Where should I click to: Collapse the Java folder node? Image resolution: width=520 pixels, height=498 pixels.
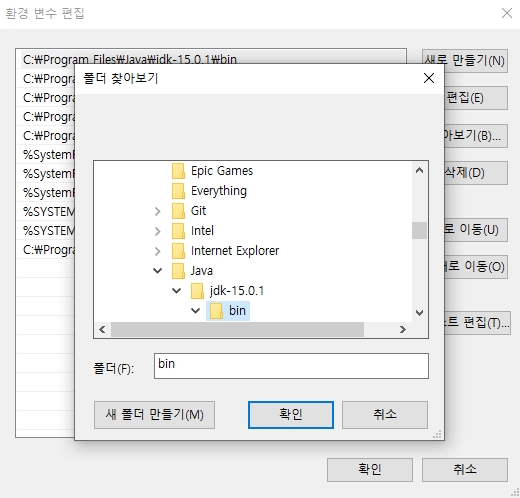158,271
